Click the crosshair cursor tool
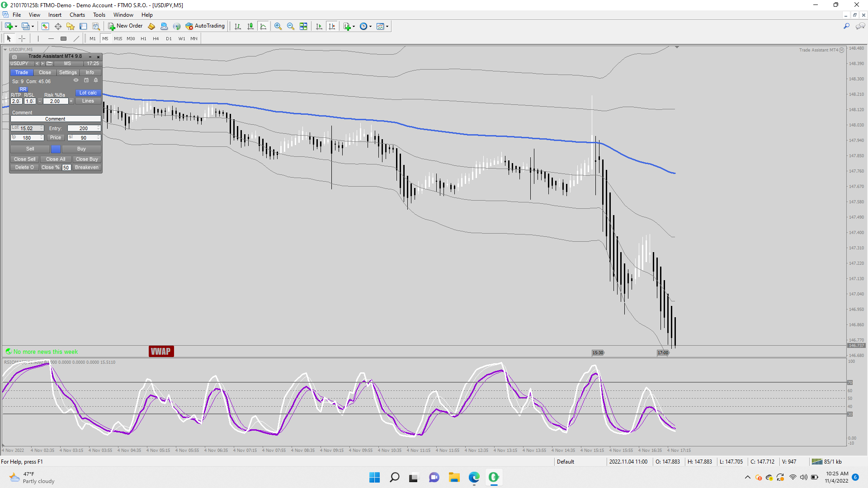 click(22, 38)
